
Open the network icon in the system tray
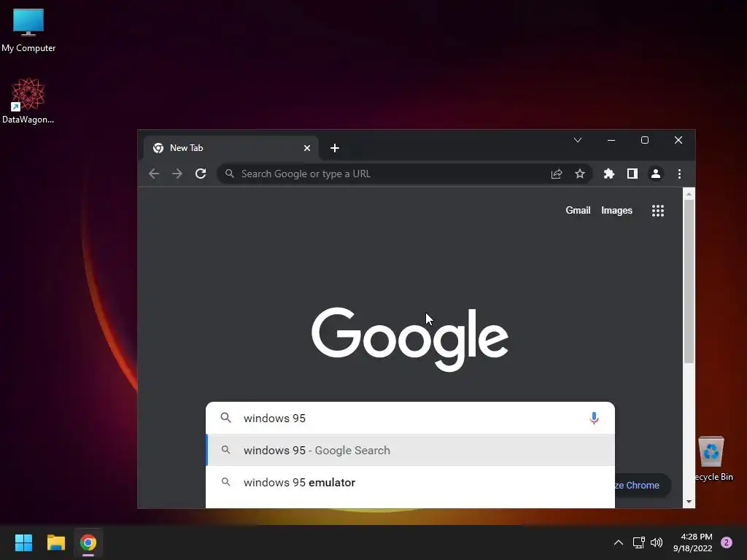point(638,542)
